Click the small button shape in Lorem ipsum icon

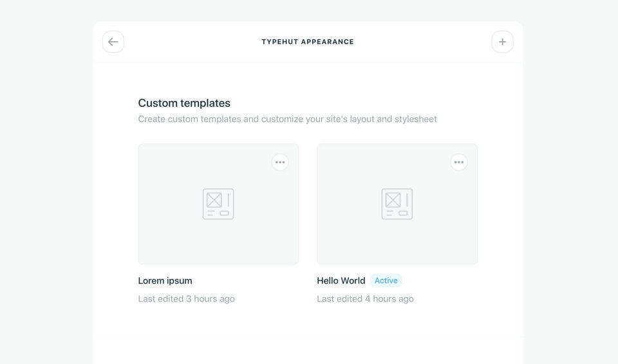[224, 213]
